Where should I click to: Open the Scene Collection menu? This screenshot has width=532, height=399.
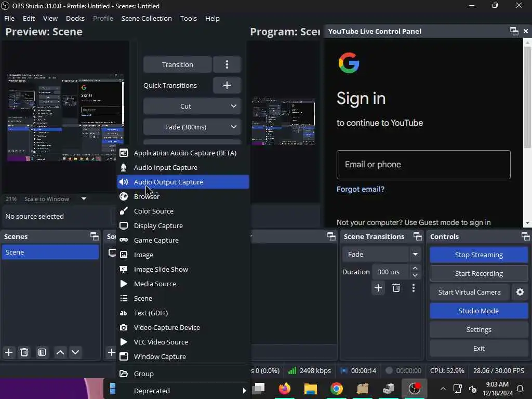[x=147, y=18]
